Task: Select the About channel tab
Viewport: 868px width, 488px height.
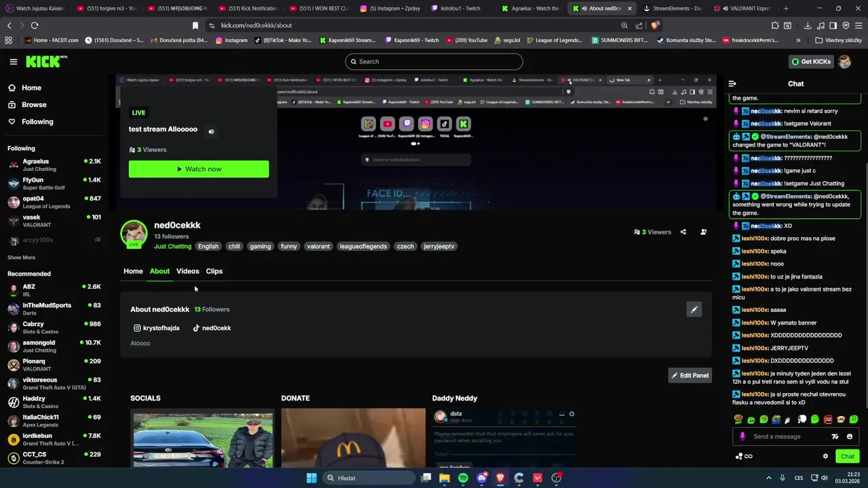Action: 159,271
